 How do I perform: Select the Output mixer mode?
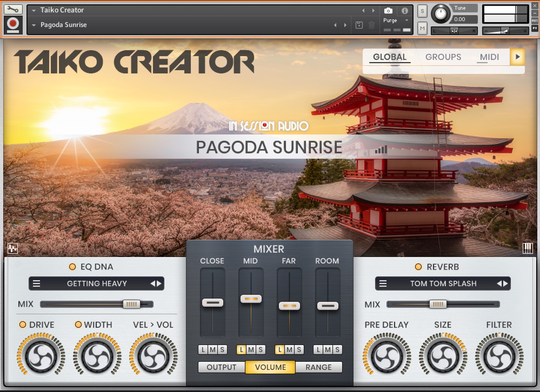pos(222,367)
